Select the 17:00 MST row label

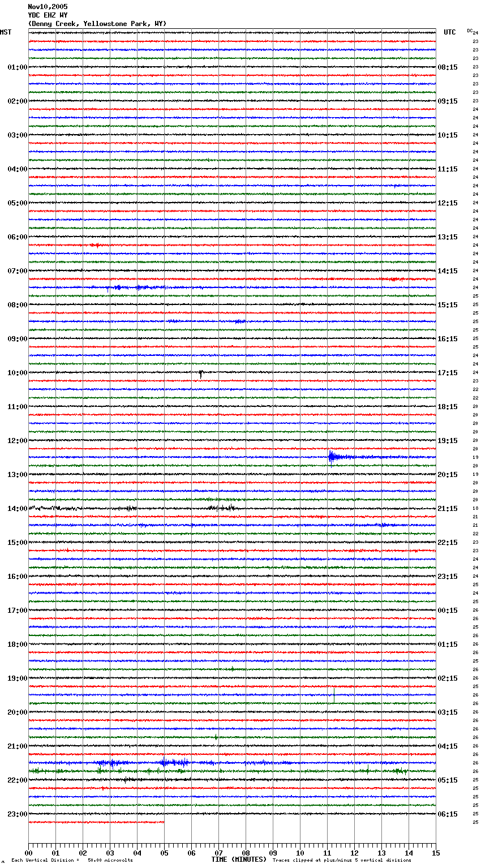click(17, 611)
